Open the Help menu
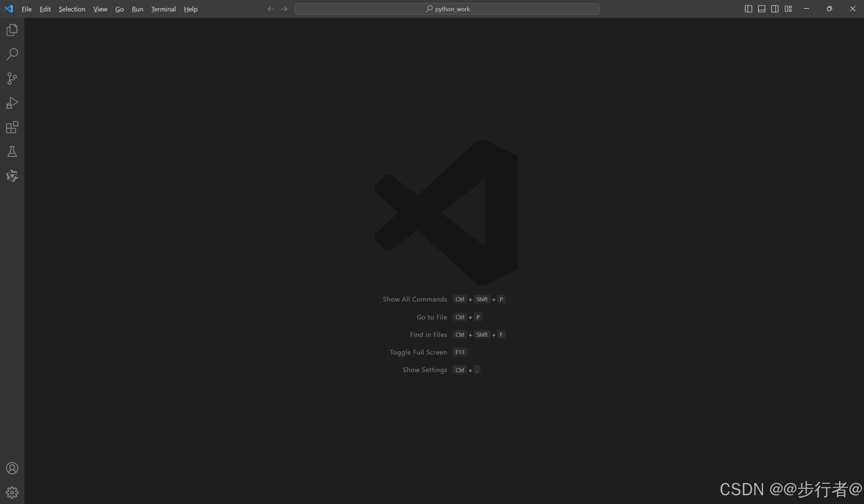This screenshot has height=504, width=864. [x=191, y=9]
